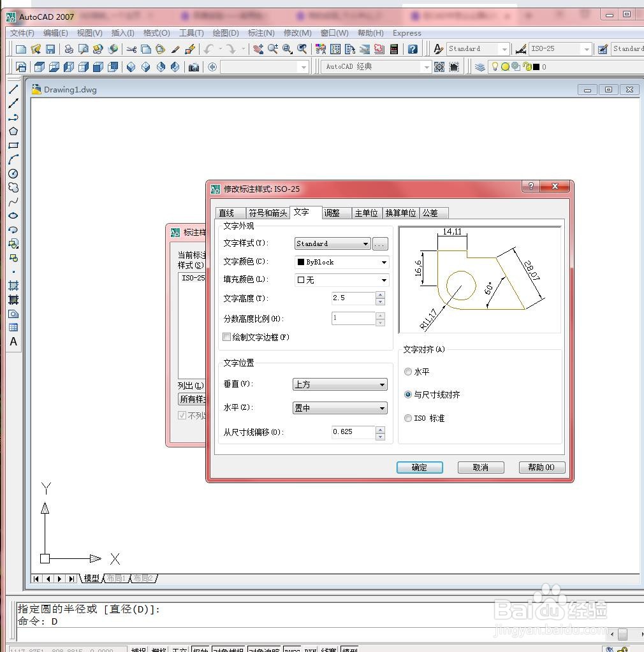
Task: Click the camera create-view icon
Action: (194, 67)
